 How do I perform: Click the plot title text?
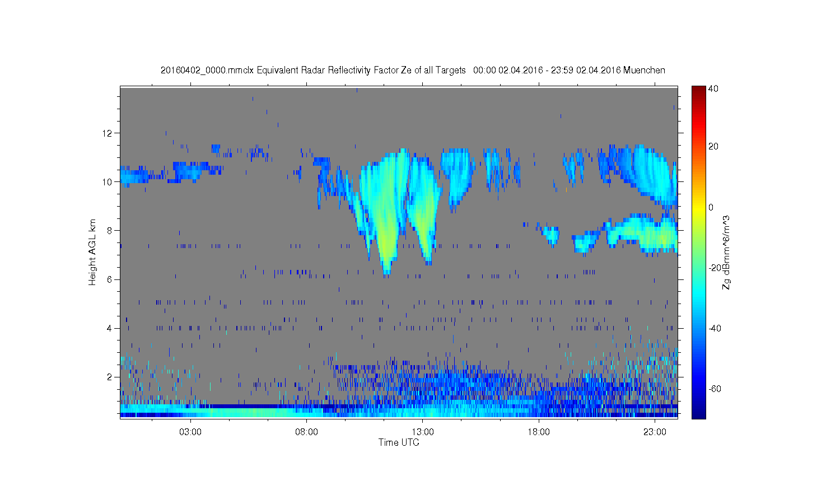click(413, 70)
